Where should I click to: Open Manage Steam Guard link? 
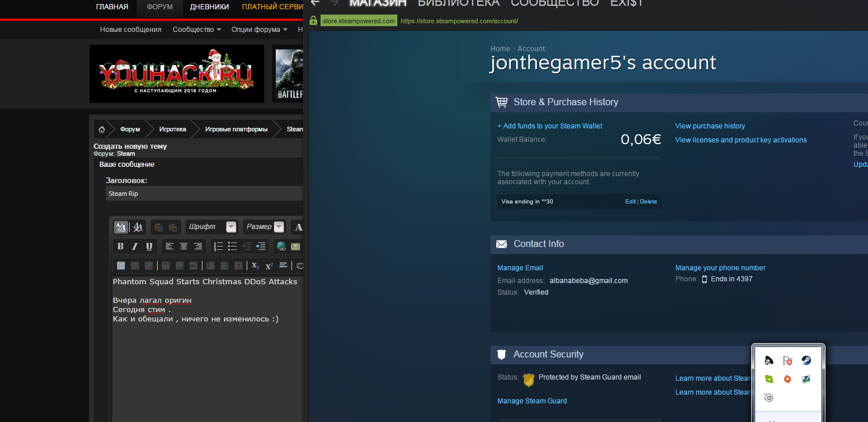(x=532, y=401)
